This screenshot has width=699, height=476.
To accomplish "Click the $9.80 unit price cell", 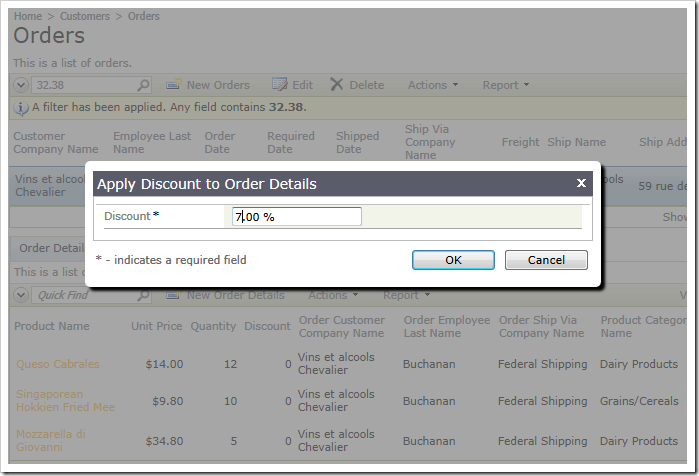I will 168,401.
